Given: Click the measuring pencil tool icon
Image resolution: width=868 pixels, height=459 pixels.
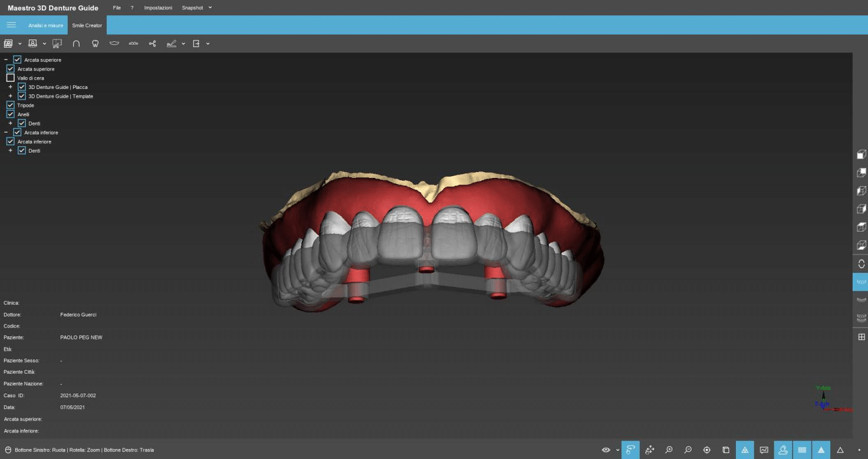Looking at the screenshot, I should tap(172, 44).
